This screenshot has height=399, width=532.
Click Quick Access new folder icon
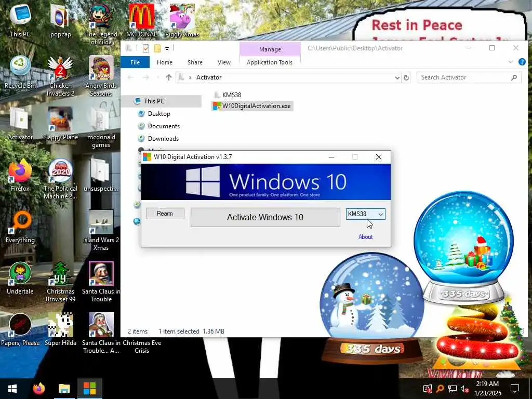(x=157, y=48)
